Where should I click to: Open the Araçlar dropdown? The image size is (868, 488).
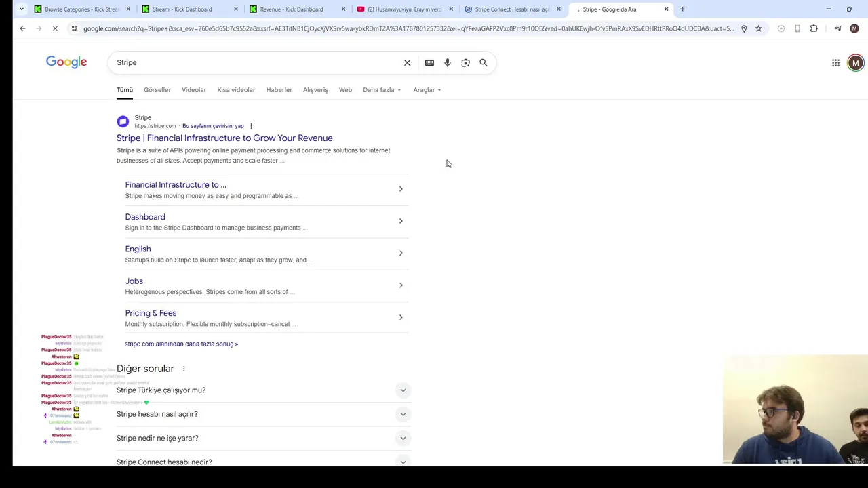click(x=427, y=90)
